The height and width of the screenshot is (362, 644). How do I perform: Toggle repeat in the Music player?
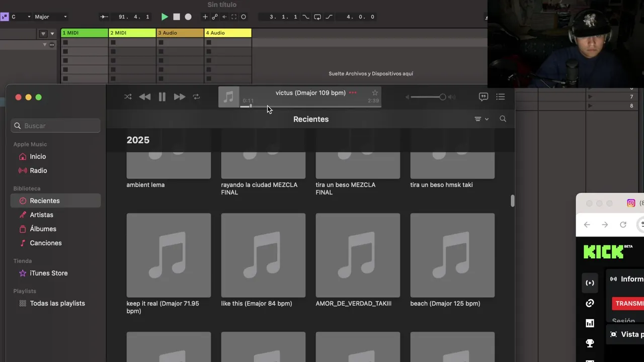(x=196, y=97)
